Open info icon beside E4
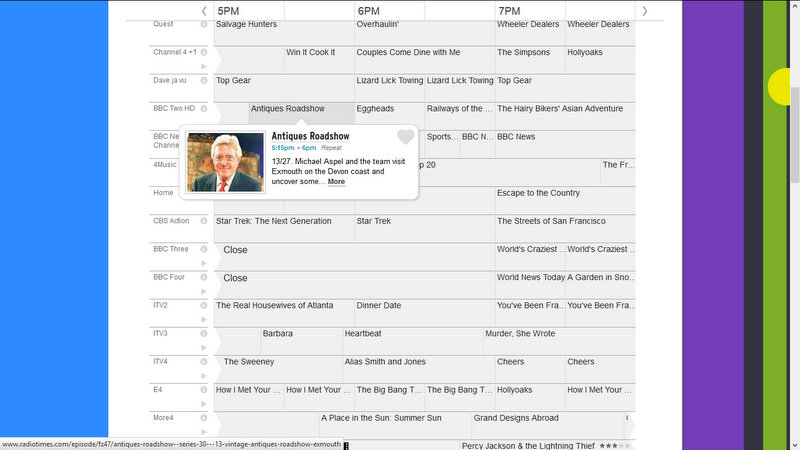 (204, 389)
